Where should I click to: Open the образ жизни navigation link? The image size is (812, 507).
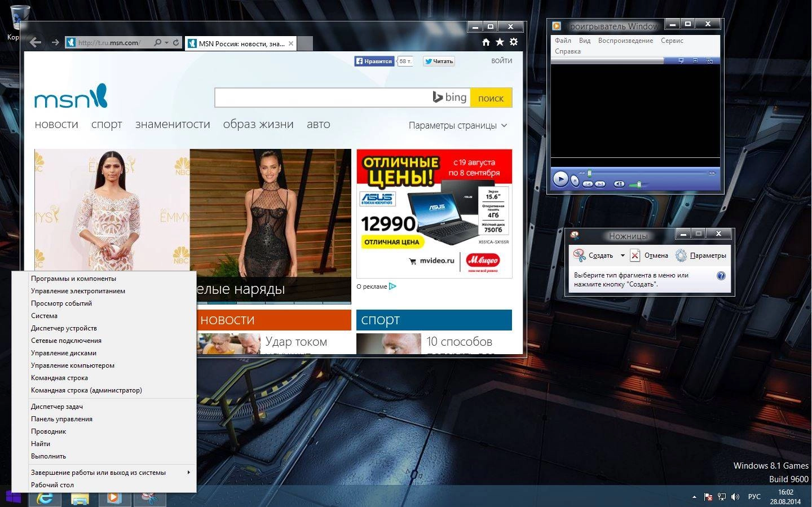(258, 124)
